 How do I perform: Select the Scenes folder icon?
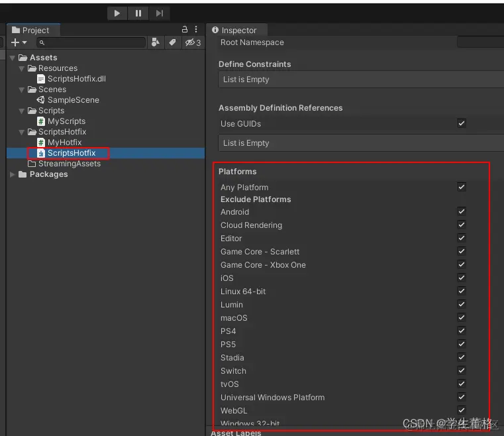(32, 89)
